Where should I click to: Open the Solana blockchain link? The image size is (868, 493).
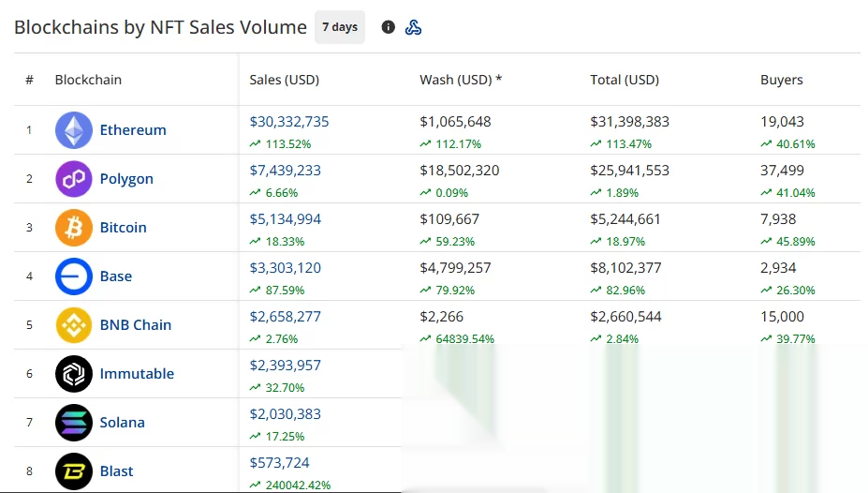(122, 423)
